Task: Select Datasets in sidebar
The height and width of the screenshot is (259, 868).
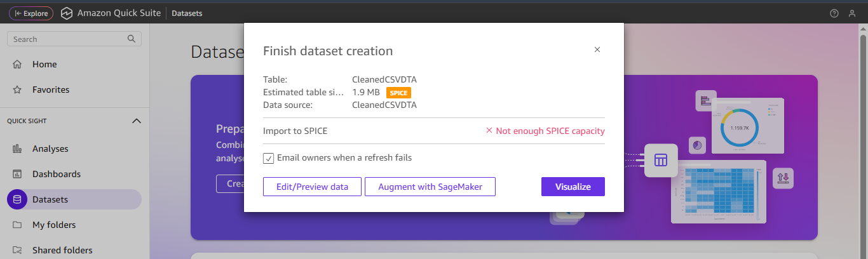Action: 74,199
